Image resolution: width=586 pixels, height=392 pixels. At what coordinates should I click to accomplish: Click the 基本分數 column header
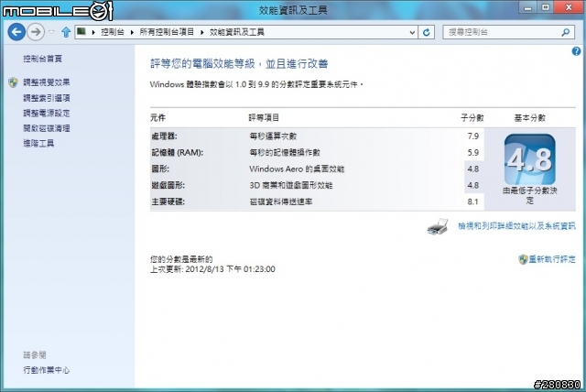point(529,118)
